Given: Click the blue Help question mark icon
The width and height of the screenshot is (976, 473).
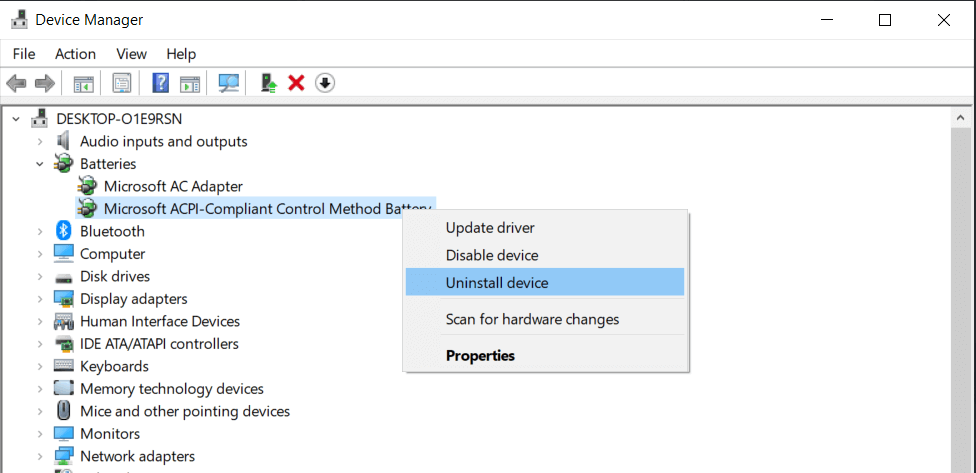Looking at the screenshot, I should pyautogui.click(x=161, y=83).
